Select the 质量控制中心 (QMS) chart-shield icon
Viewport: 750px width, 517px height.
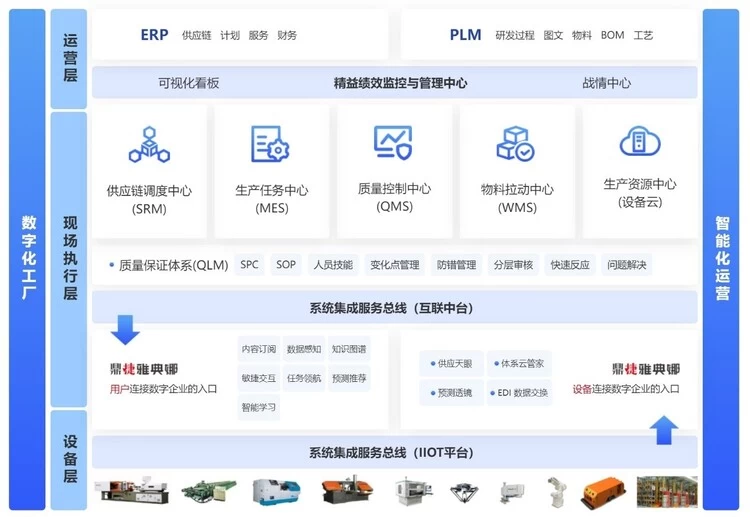(393, 143)
